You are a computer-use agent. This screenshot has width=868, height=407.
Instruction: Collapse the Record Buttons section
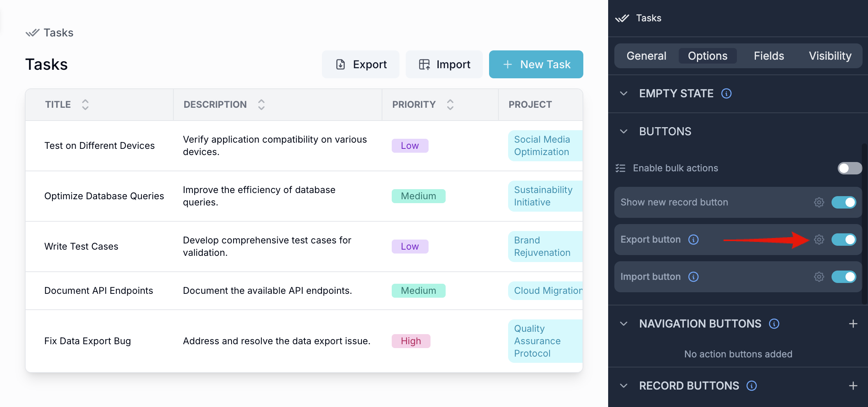(x=624, y=386)
